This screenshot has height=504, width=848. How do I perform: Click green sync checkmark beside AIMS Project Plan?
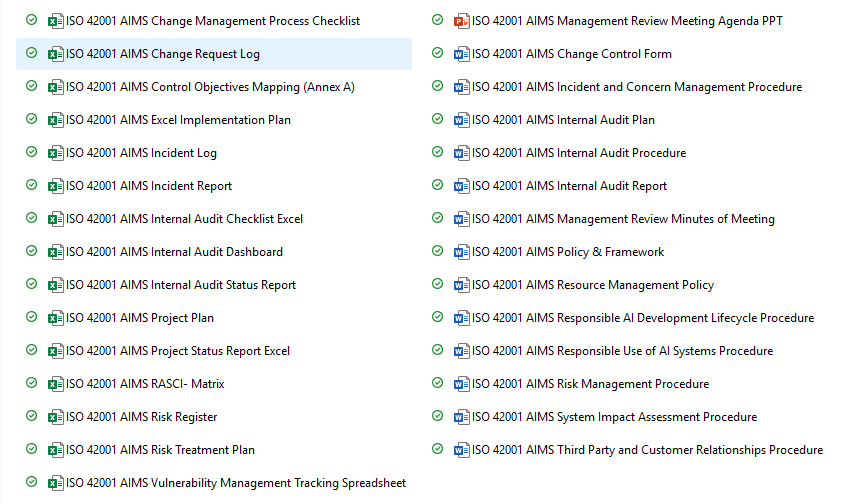point(32,318)
